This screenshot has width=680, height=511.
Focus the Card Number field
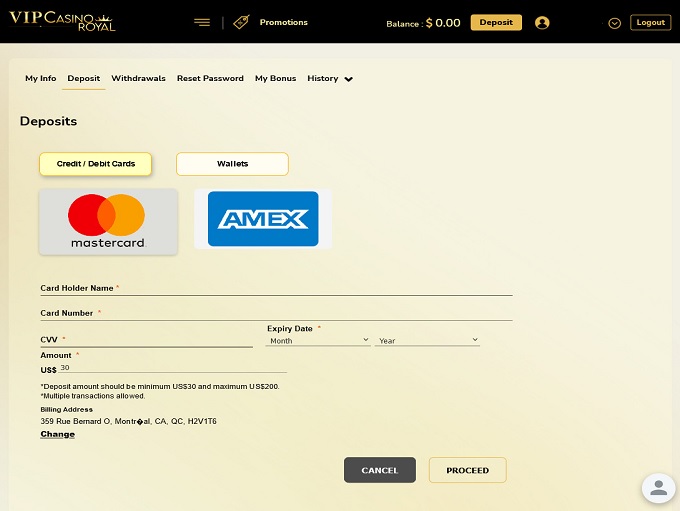[x=276, y=313]
